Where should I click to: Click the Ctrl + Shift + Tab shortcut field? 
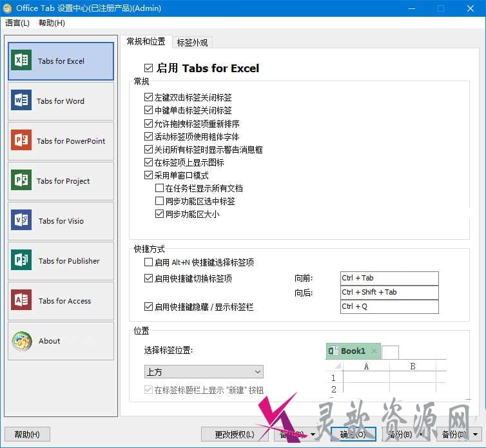(389, 293)
